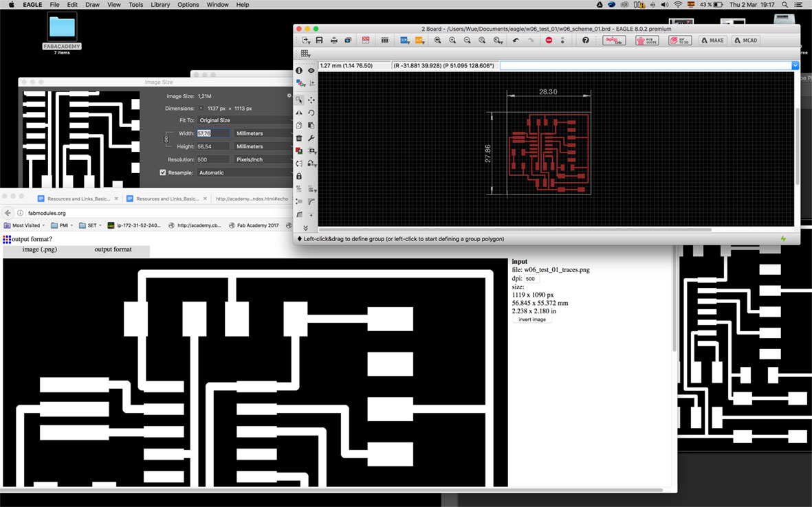Open the Resolution Pixels/Inch dropdown
Viewport: 812px width, 507px height.
263,159
